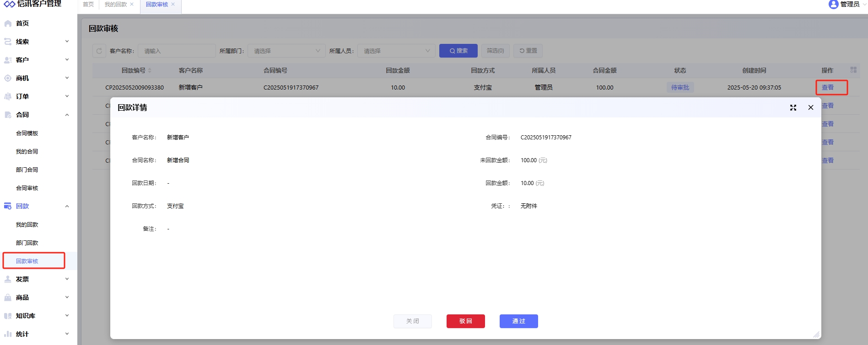Click the home icon in sidebar
The image size is (868, 345).
8,23
